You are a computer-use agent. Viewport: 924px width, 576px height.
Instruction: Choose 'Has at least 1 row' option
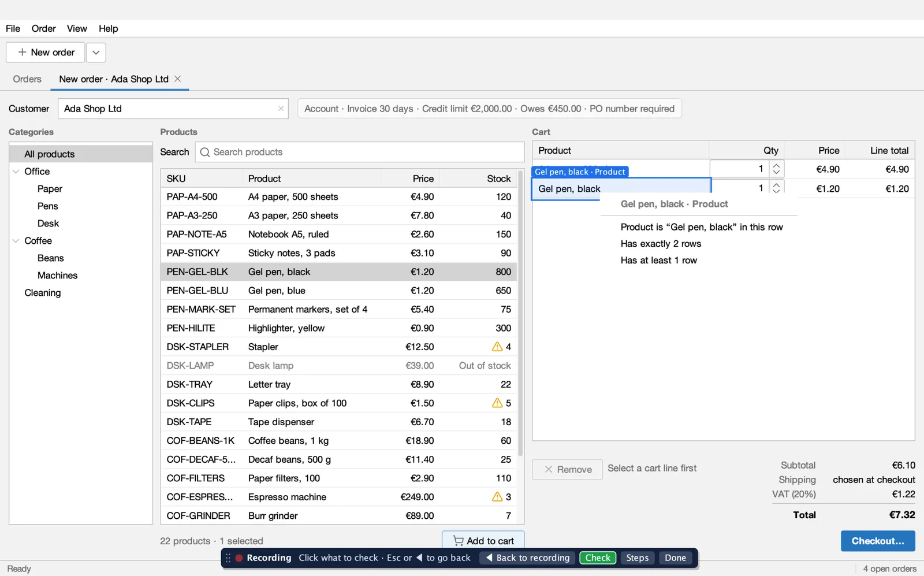tap(658, 261)
